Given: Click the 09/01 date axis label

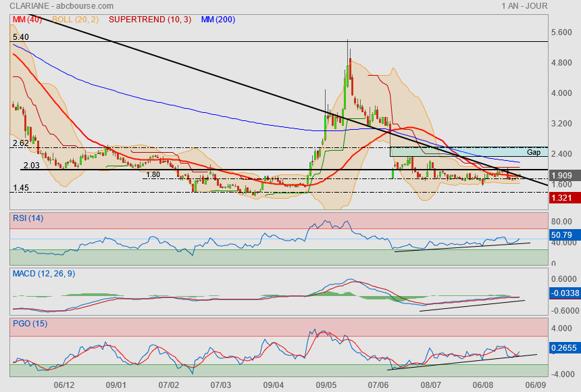Looking at the screenshot, I should click(116, 385).
